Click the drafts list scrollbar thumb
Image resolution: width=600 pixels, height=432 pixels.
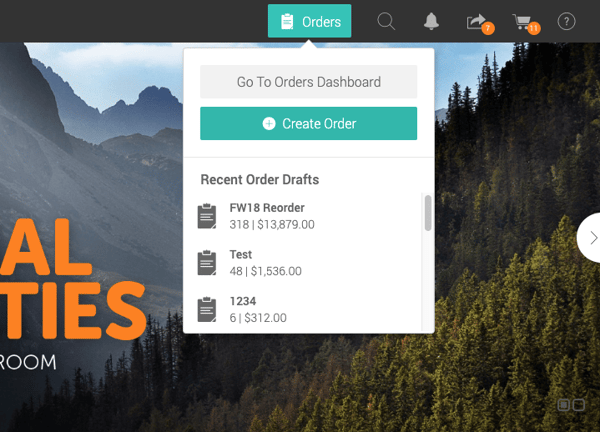(x=428, y=213)
